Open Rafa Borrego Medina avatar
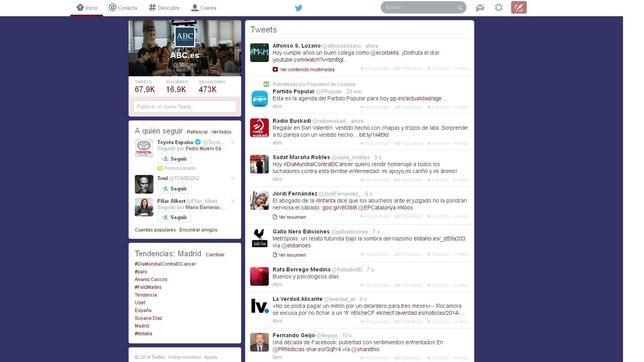This screenshot has height=362, width=644. point(260,276)
